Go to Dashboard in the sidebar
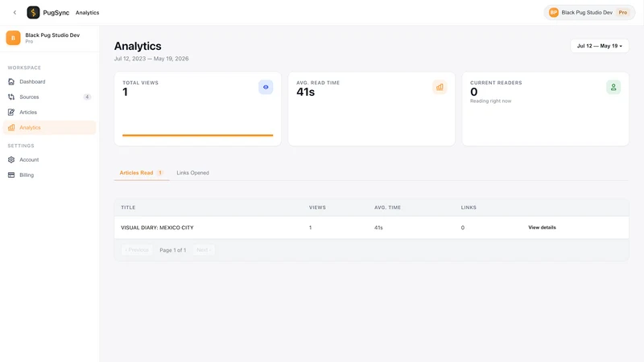The height and width of the screenshot is (362, 644). point(49,82)
